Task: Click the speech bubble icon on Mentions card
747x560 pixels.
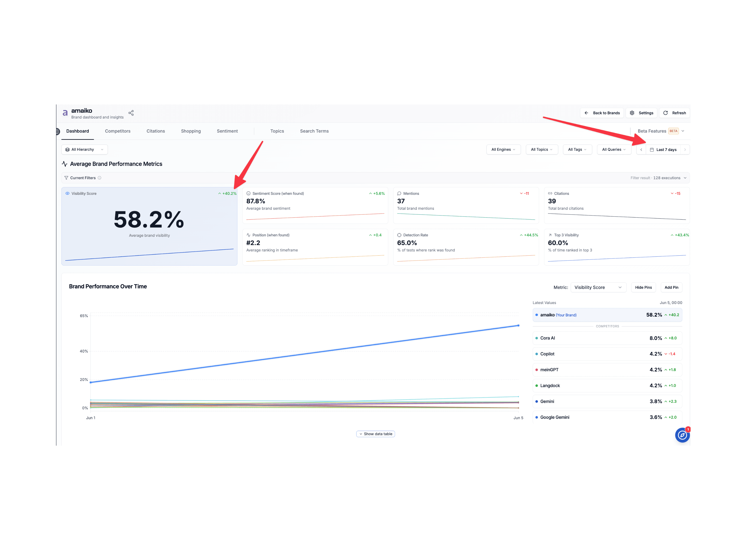Action: [399, 193]
